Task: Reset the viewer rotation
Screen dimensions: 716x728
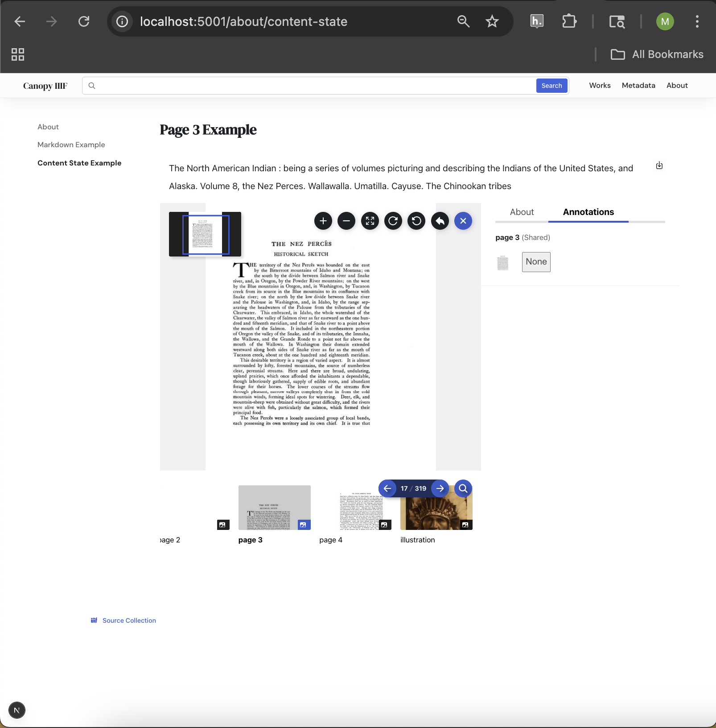Action: (416, 221)
